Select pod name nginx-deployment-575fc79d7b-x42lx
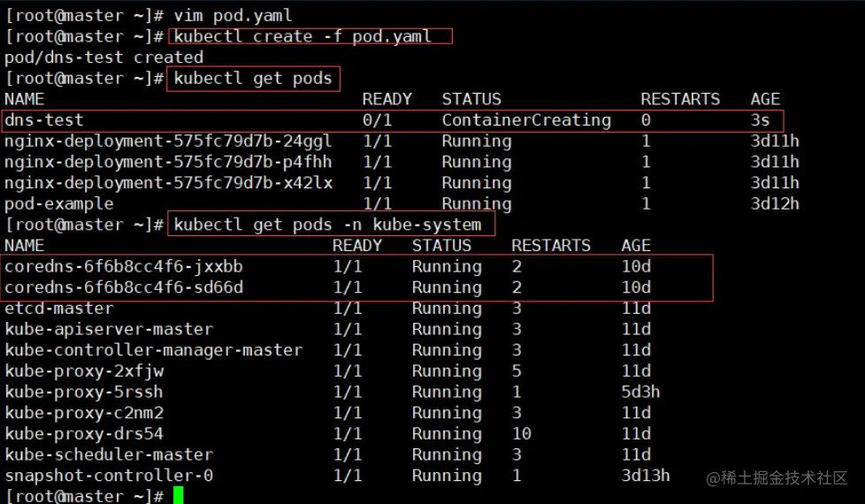This screenshot has width=865, height=504. [x=168, y=183]
